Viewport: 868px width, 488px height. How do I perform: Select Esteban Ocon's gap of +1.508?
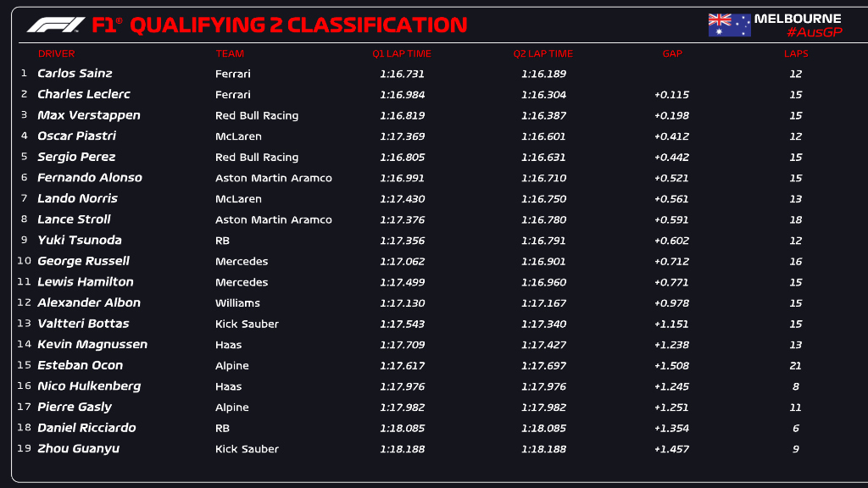point(671,366)
